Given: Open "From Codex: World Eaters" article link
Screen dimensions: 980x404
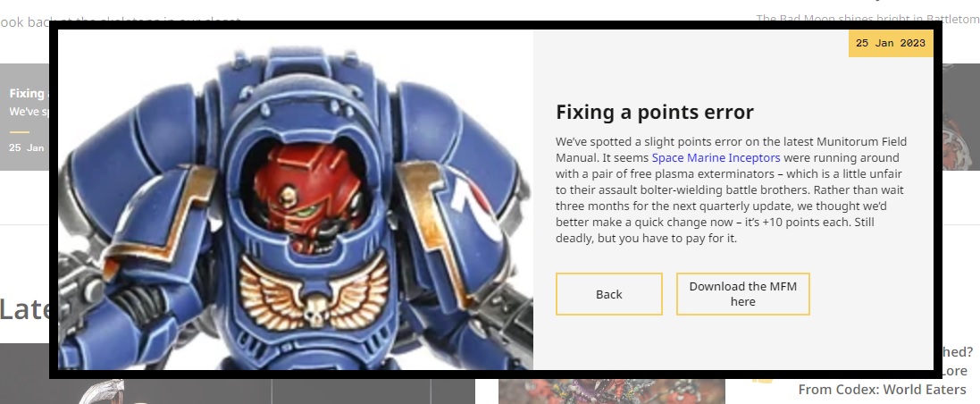Looking at the screenshot, I should tap(882, 390).
